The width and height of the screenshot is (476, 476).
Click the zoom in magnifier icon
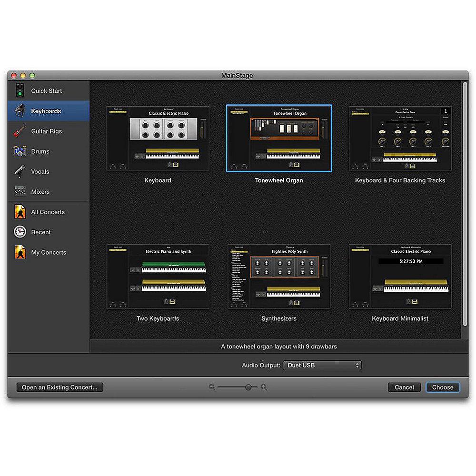click(264, 387)
